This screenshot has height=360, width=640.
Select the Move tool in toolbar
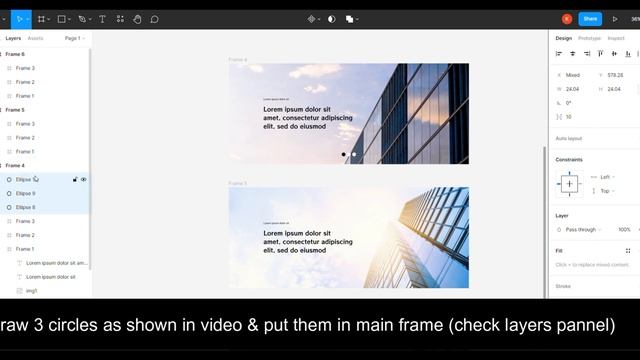coord(19,19)
